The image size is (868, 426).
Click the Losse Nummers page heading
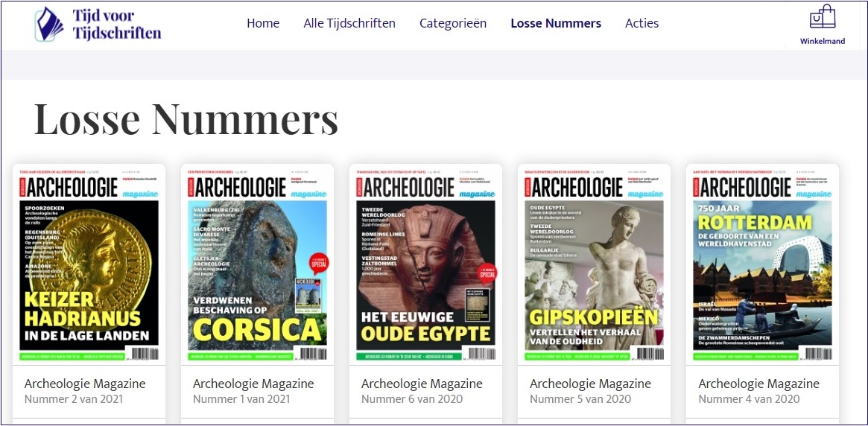coord(186,119)
